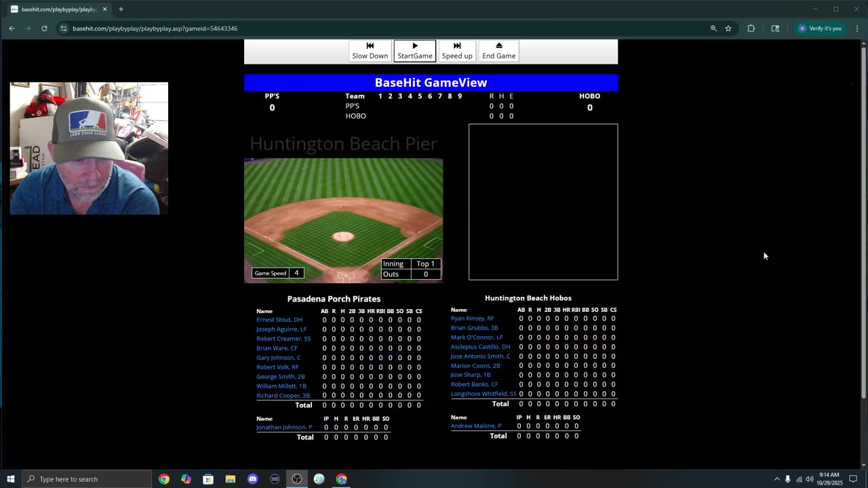Open a new browser tab
The height and width of the screenshot is (488, 868).
(121, 9)
